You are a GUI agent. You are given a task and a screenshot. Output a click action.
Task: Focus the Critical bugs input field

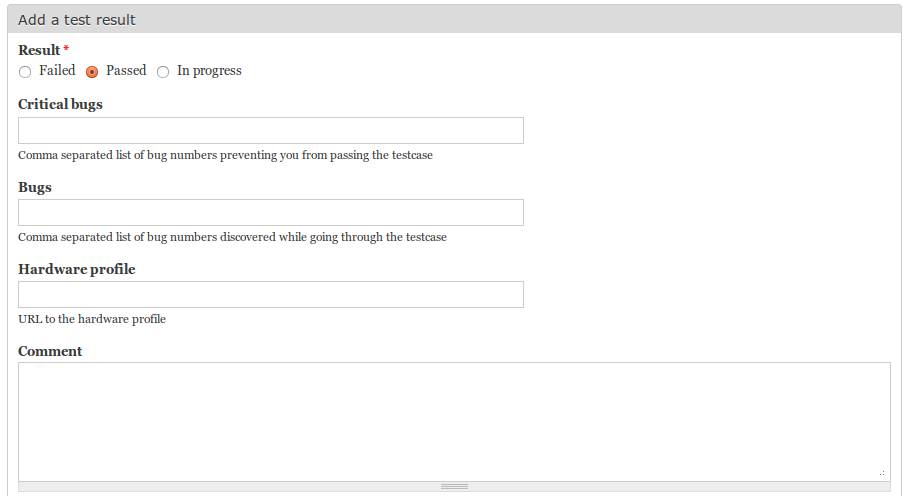tap(271, 131)
